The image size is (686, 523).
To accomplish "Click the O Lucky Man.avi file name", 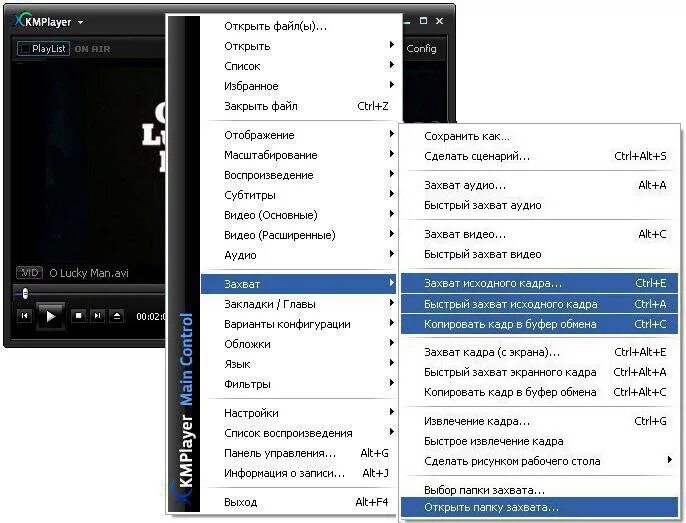I will (x=89, y=273).
